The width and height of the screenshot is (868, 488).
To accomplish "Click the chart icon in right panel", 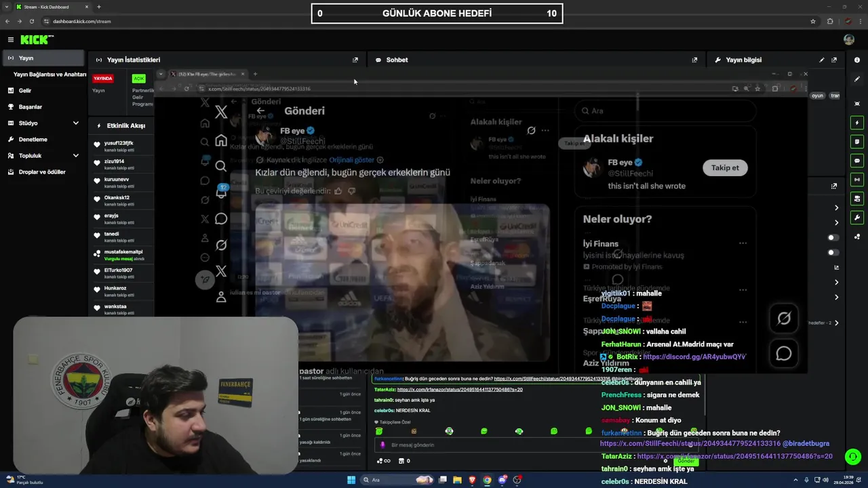I will (x=836, y=267).
